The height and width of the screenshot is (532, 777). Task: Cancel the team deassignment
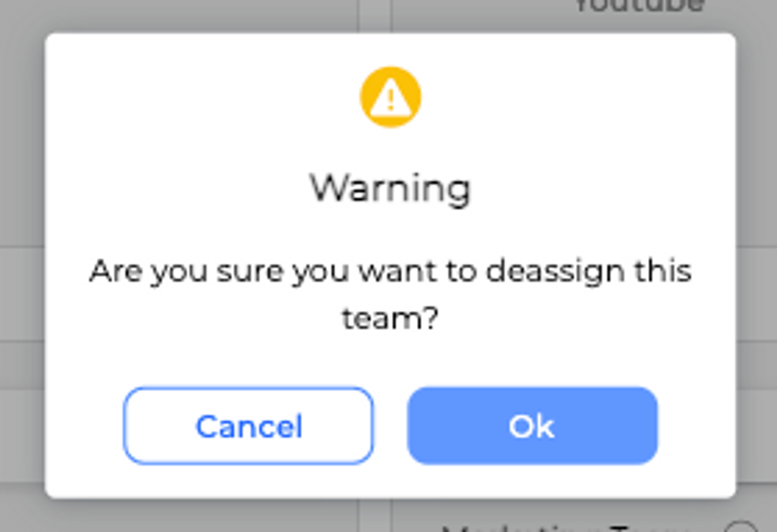click(248, 426)
